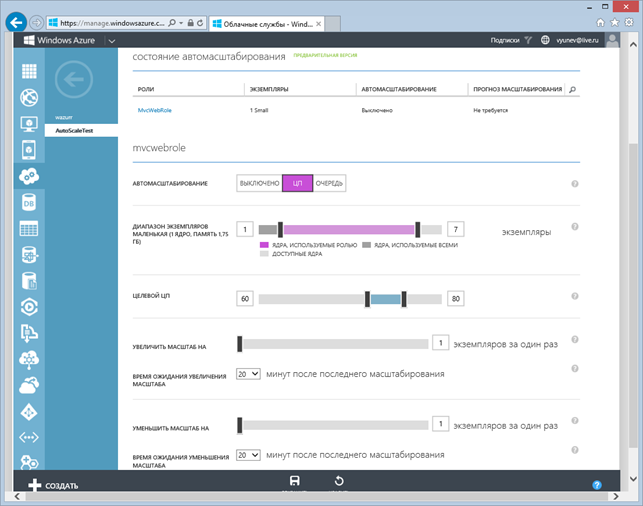643x506 pixels.
Task: Open the Virtual Machines monitor sidebar icon
Action: pyautogui.click(x=29, y=123)
